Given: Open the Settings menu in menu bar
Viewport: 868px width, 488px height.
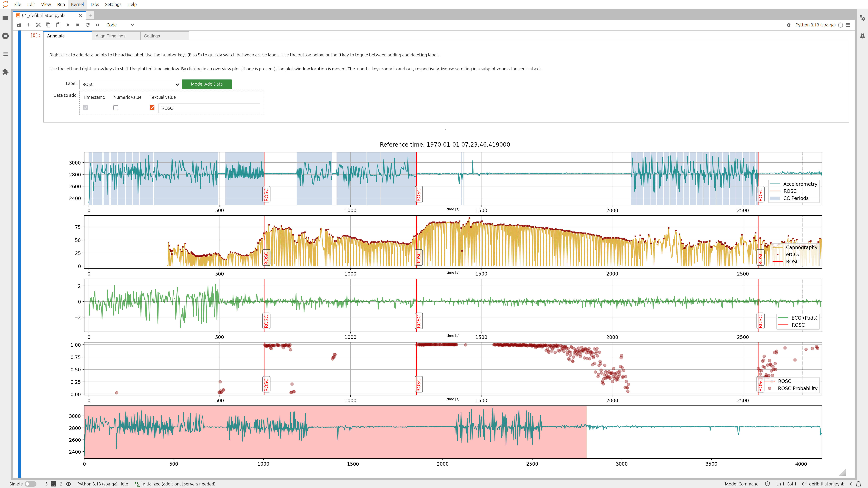Looking at the screenshot, I should point(113,4).
